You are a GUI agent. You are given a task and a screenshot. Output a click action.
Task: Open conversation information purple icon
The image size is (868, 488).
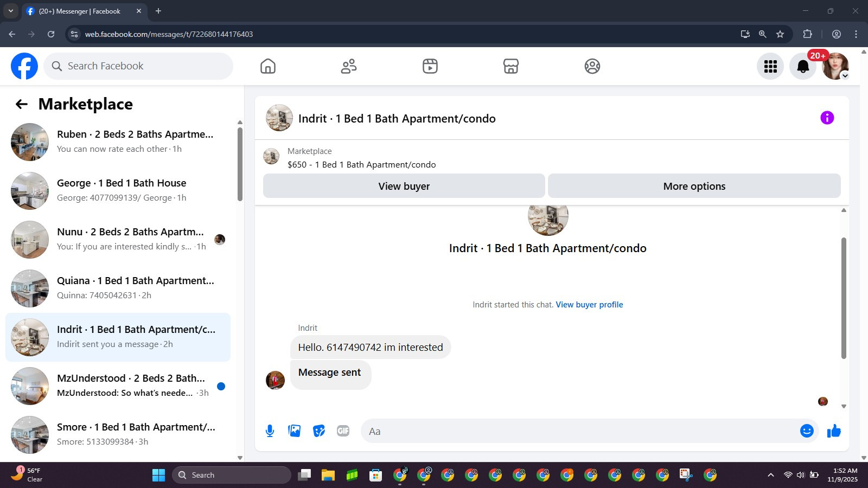(827, 118)
